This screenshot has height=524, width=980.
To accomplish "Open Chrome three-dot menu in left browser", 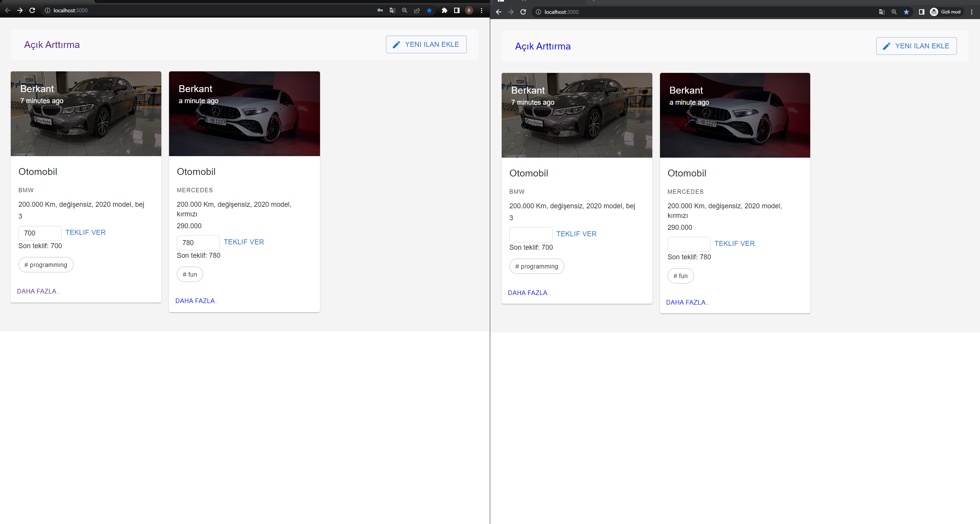I will click(x=481, y=10).
